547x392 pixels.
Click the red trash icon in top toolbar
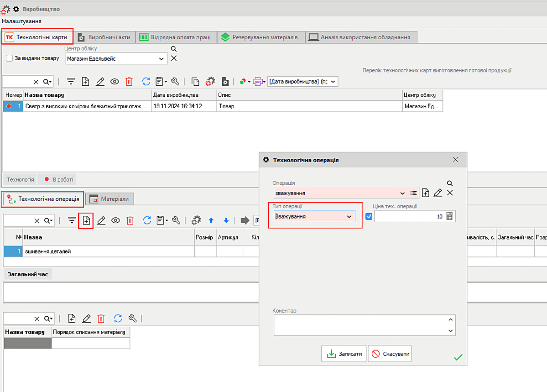(x=129, y=82)
